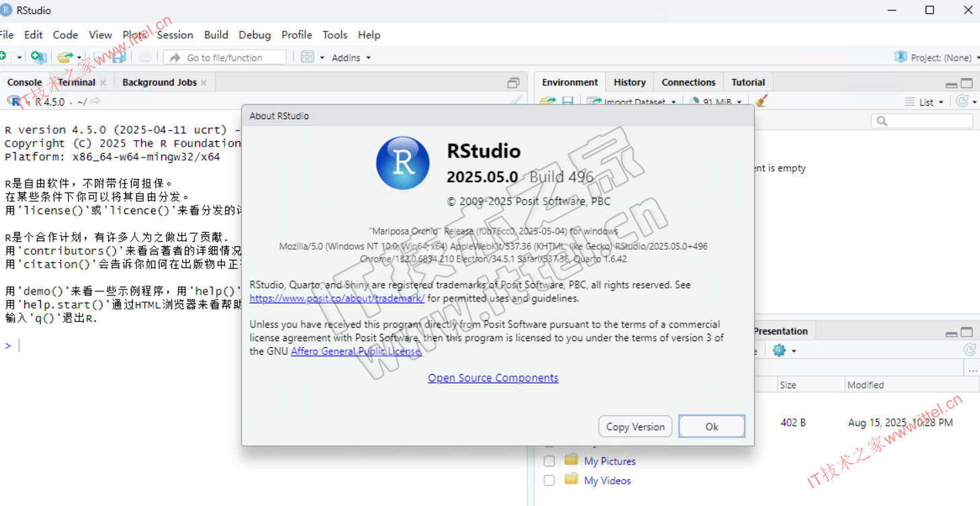
Task: Switch to the Terminal tab
Action: coord(77,82)
